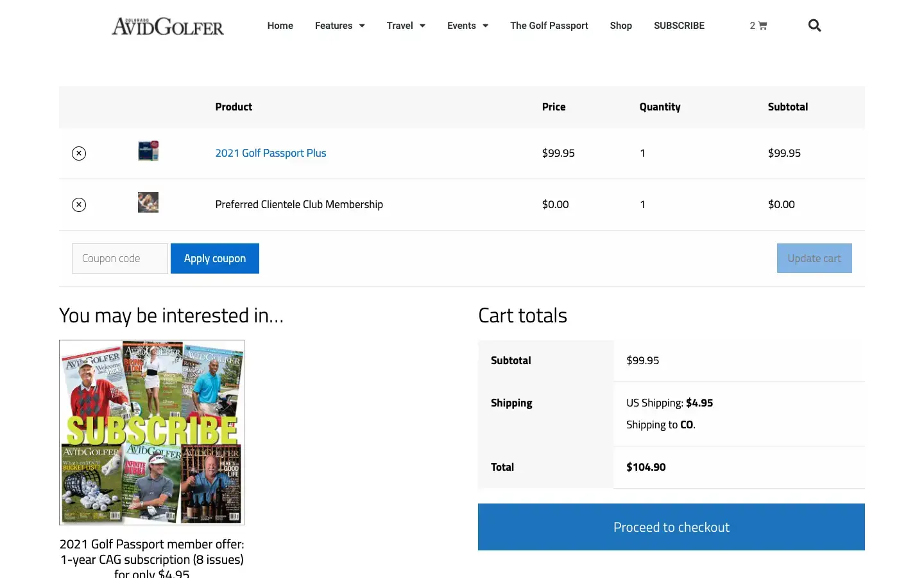Open The Golf Passport menu item

pyautogui.click(x=549, y=26)
